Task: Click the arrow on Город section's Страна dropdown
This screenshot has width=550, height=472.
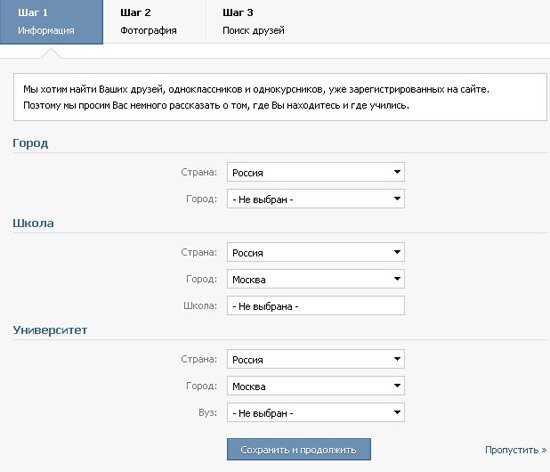Action: coord(397,172)
